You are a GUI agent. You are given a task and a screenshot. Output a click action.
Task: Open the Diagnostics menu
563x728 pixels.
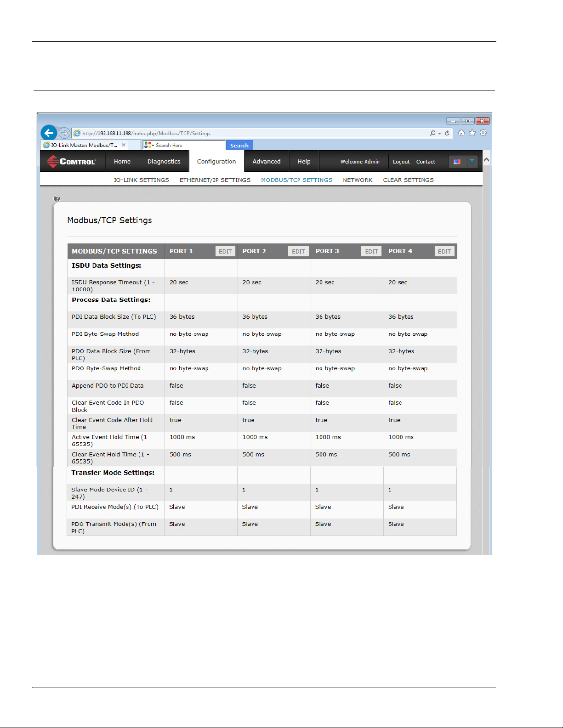pos(164,162)
